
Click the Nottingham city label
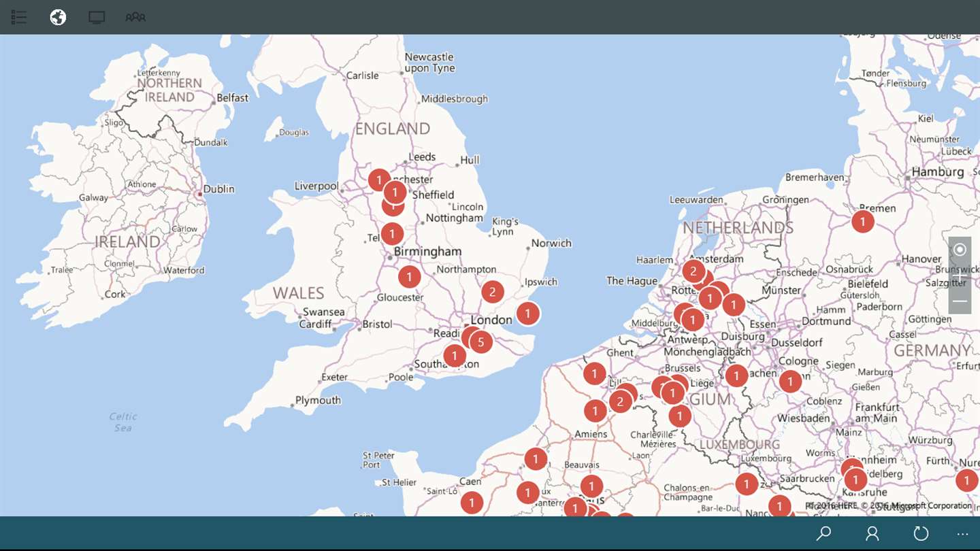point(454,218)
